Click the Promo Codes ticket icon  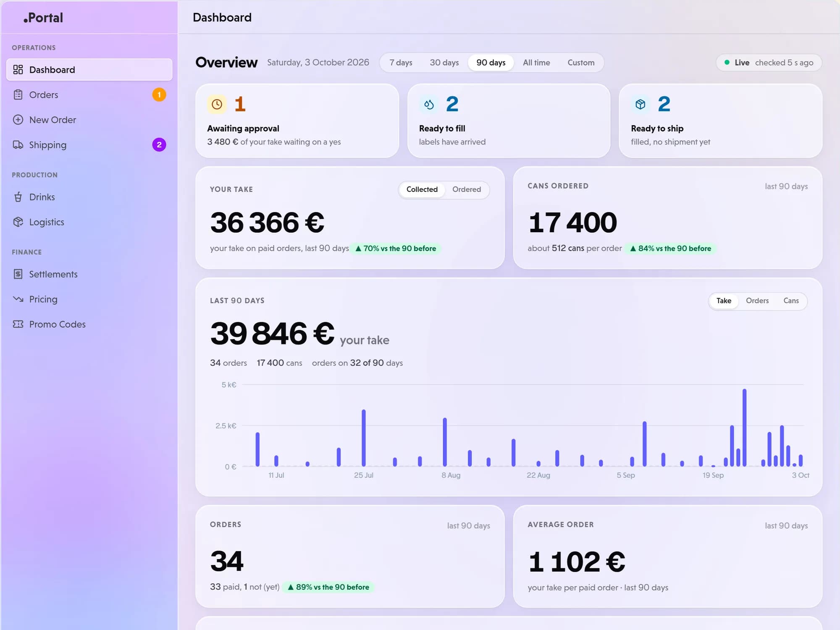point(18,324)
